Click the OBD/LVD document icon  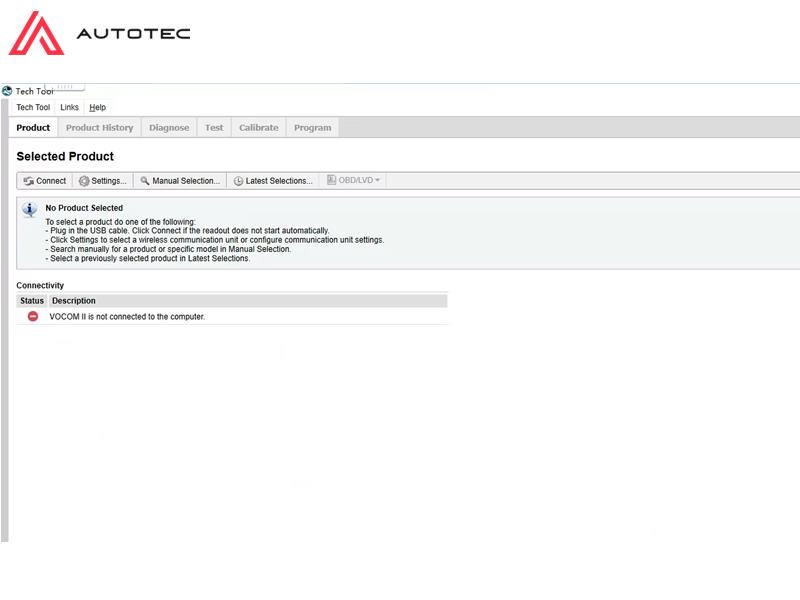click(x=332, y=180)
